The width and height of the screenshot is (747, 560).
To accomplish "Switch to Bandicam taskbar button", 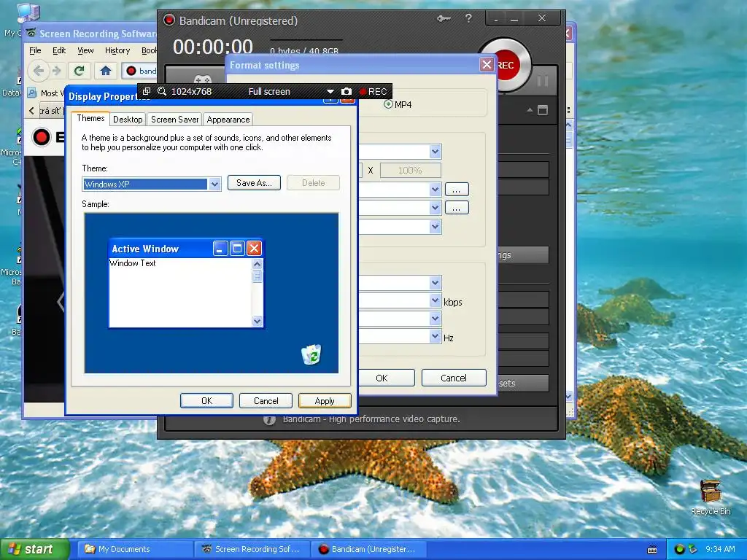I will click(x=368, y=550).
